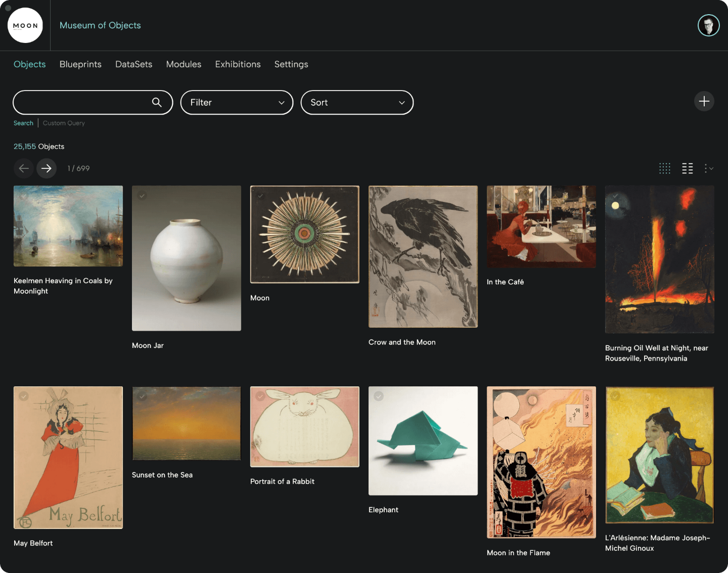Open the Settings tab

pyautogui.click(x=291, y=64)
